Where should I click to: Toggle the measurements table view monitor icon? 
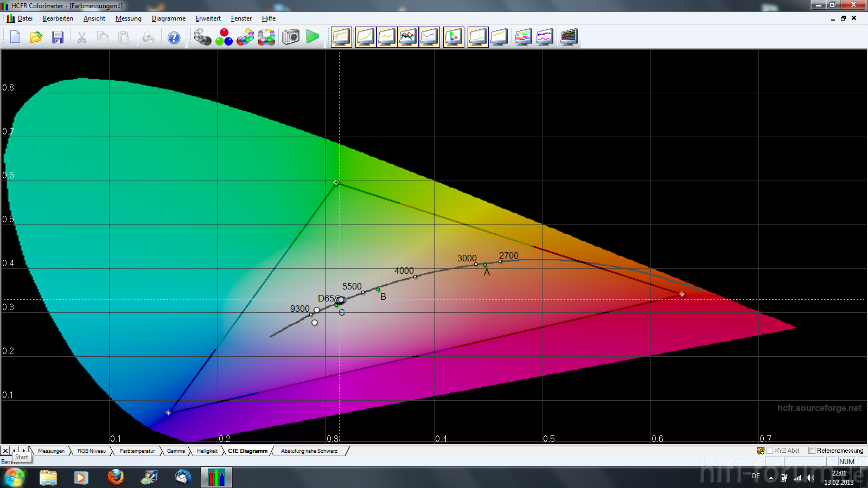(x=342, y=37)
